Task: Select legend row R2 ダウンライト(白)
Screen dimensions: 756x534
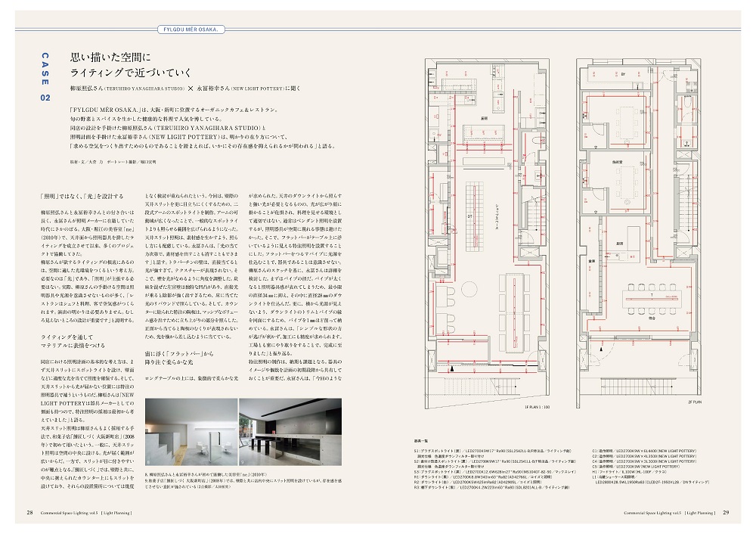Action: pos(478,482)
